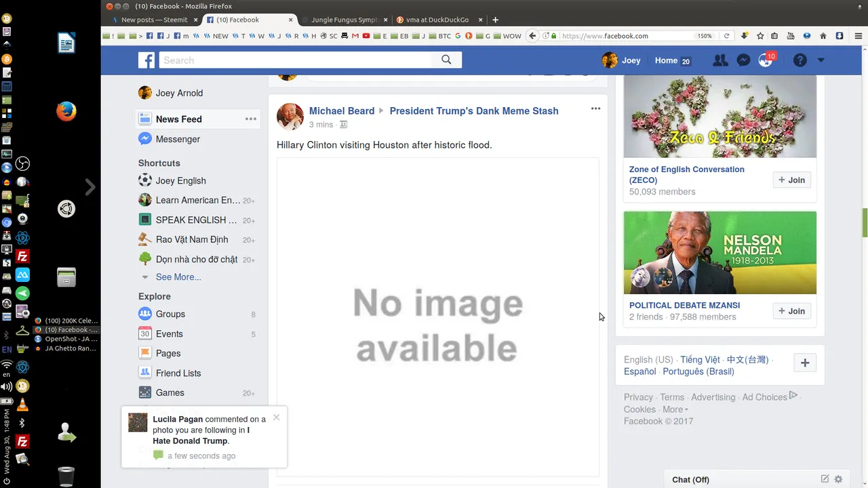The height and width of the screenshot is (488, 868).
Task: Open the Messenger icon in top bar
Action: click(x=743, y=60)
